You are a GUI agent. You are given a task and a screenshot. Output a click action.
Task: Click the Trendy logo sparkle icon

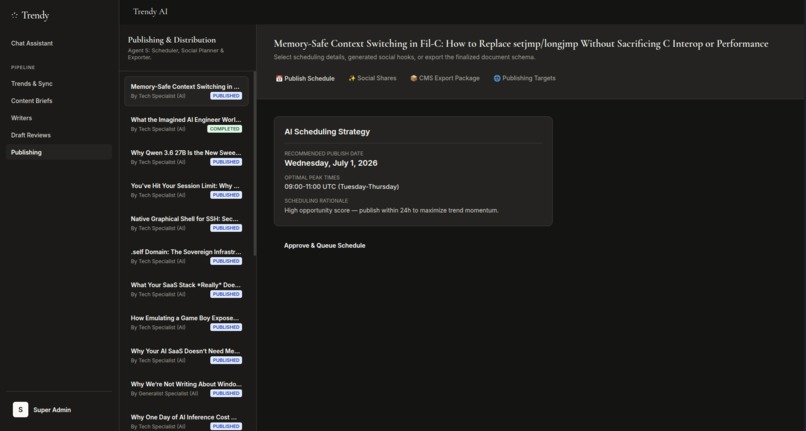click(x=14, y=15)
